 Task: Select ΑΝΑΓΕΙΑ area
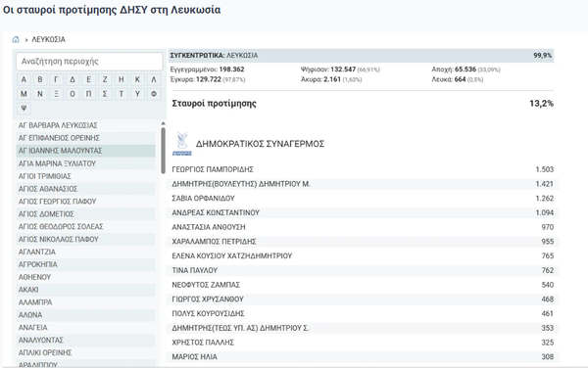point(86,328)
